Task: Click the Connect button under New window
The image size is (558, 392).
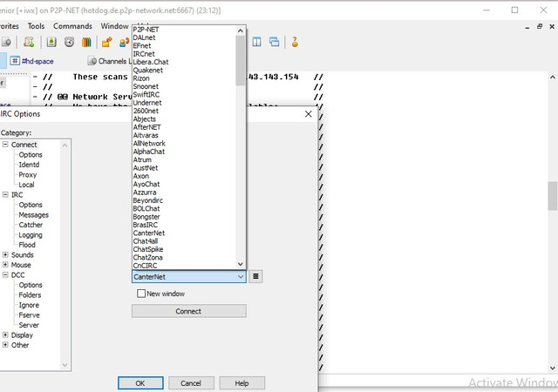Action: (188, 311)
